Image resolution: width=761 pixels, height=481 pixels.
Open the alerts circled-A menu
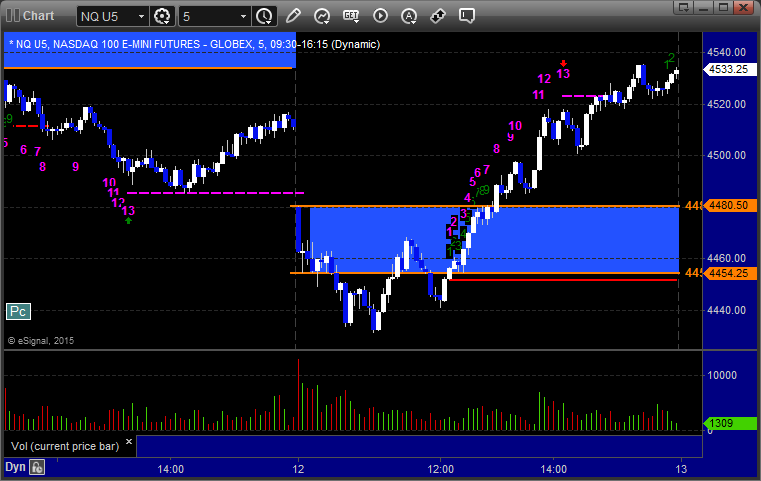point(409,16)
